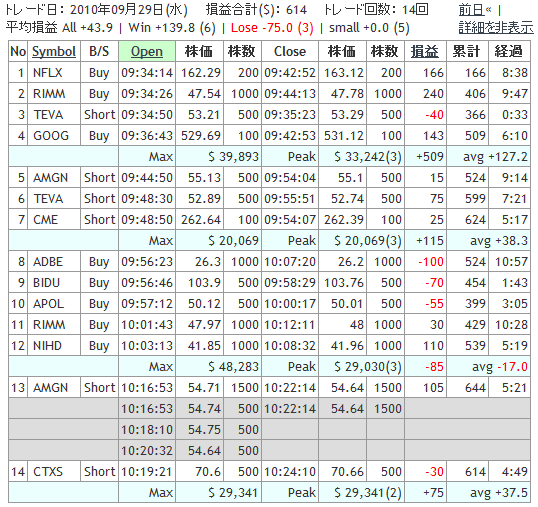Click NFLX open time 09:34:14
The image size is (538, 507).
[147, 73]
